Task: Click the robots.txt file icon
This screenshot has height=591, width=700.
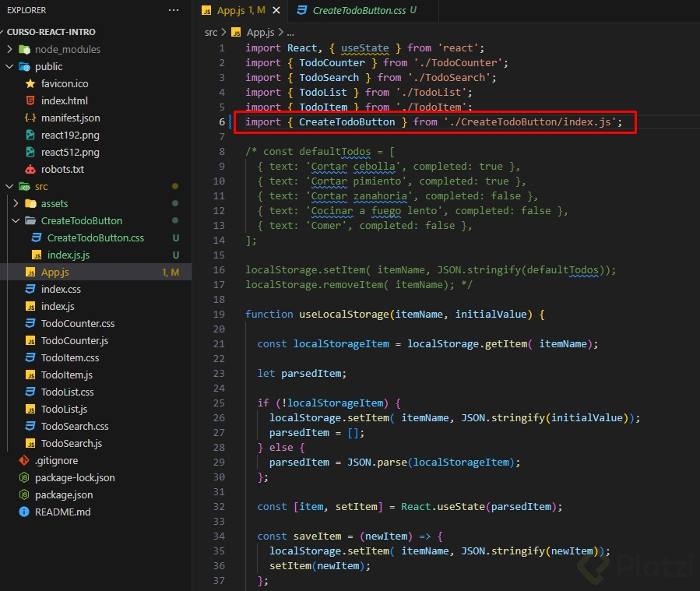Action: pos(30,169)
